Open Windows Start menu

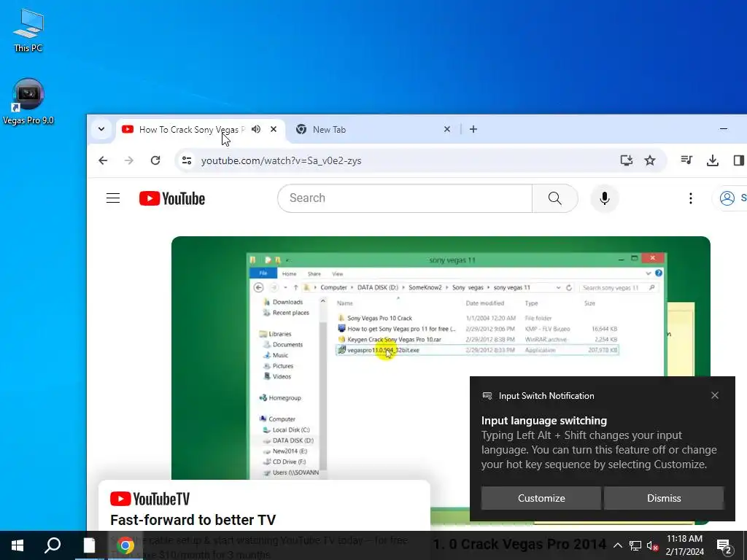pyautogui.click(x=18, y=545)
